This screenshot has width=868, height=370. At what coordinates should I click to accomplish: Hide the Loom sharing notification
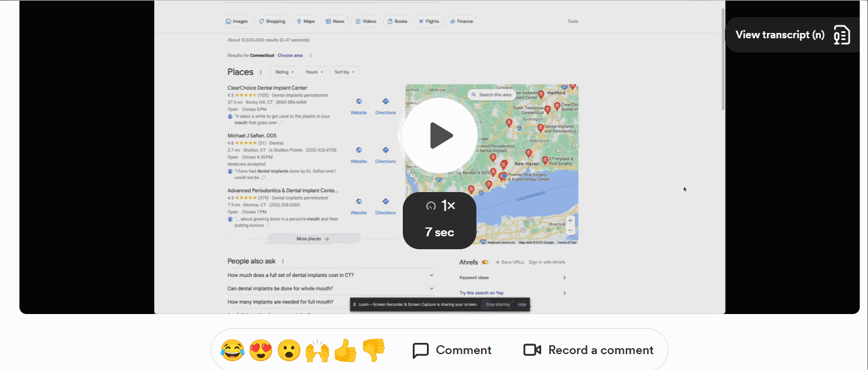tap(522, 305)
